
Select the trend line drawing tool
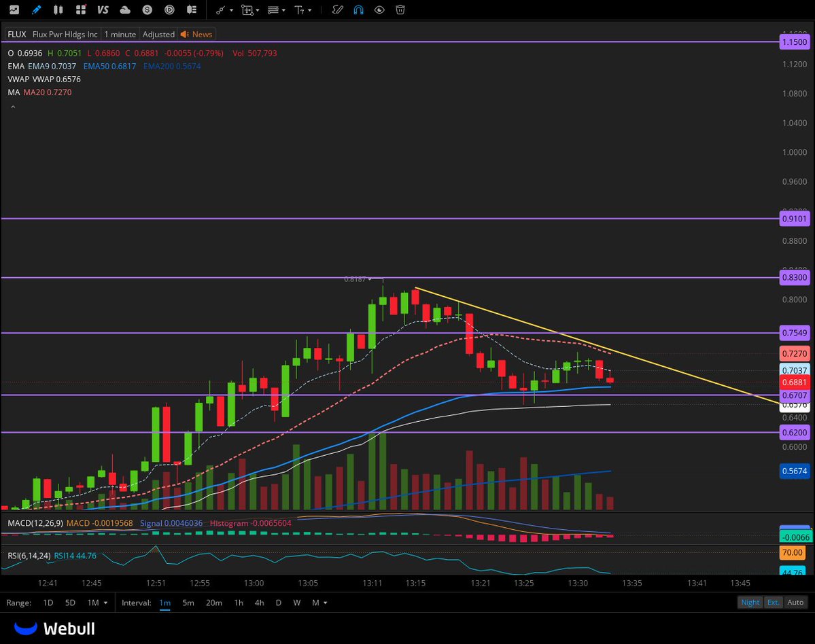[220, 10]
